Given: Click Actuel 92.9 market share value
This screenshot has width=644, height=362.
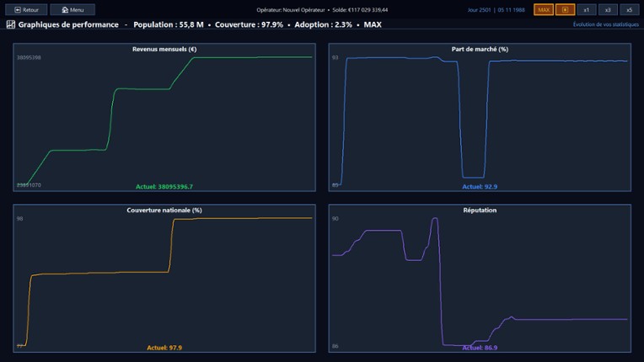Looking at the screenshot, I should pyautogui.click(x=480, y=186).
